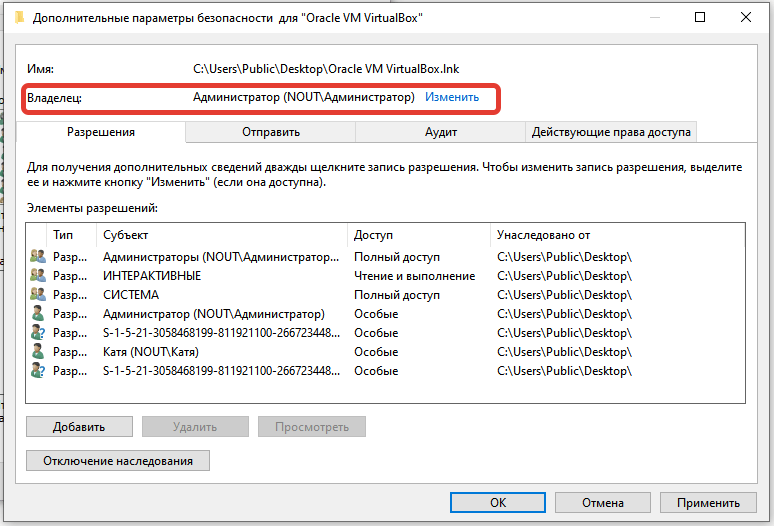This screenshot has width=774, height=526.
Task: Click the folder icon in the title bar
Action: [19, 18]
